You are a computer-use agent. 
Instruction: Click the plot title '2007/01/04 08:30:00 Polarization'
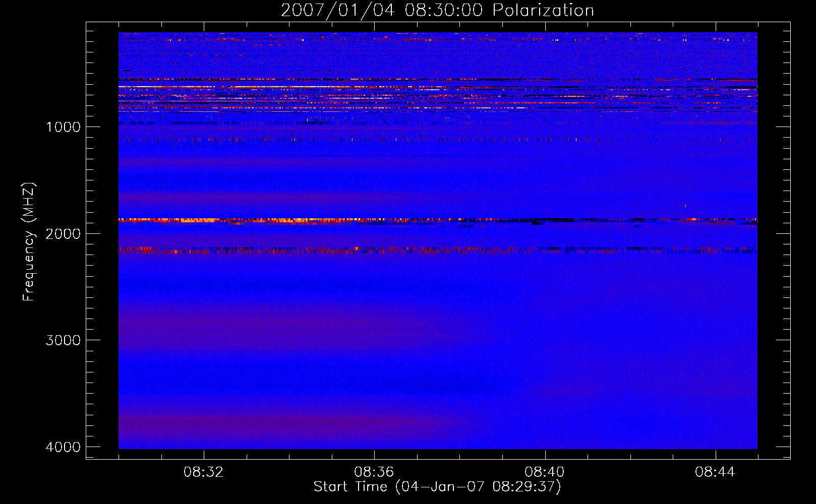tap(437, 11)
